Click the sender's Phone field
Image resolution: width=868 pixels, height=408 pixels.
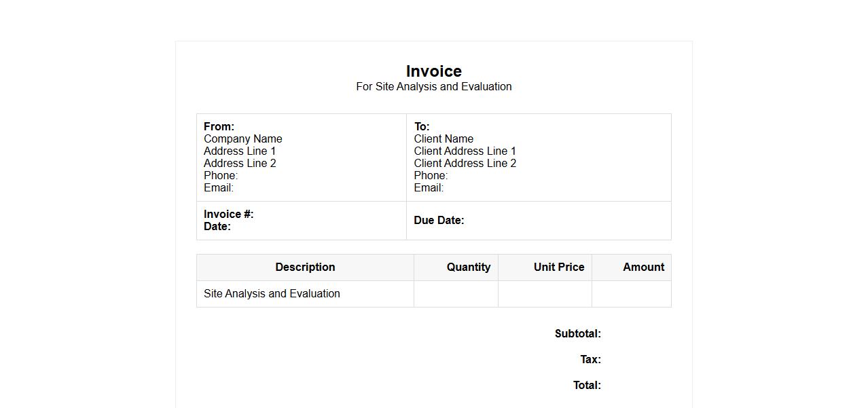point(221,176)
